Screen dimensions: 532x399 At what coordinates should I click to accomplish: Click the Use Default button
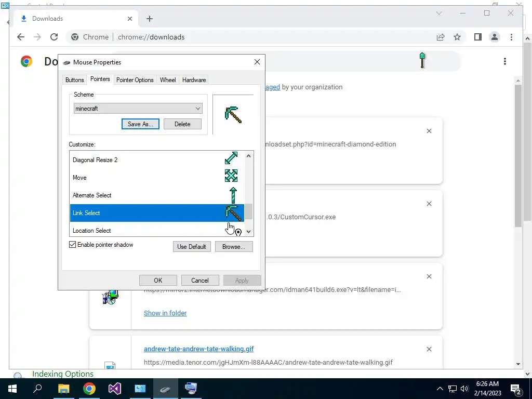point(192,247)
